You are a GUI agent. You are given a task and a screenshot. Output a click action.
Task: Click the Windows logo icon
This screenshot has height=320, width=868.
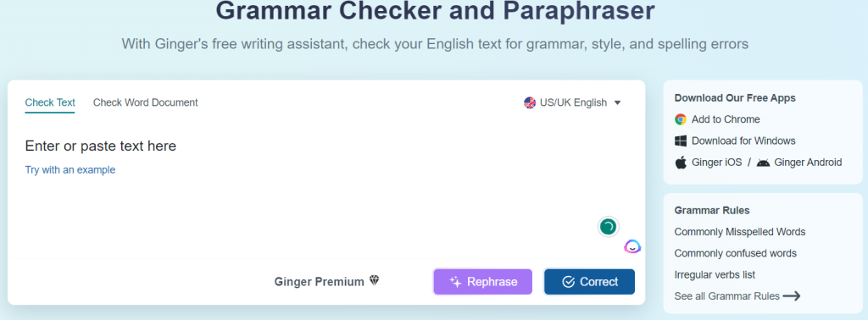coord(681,141)
